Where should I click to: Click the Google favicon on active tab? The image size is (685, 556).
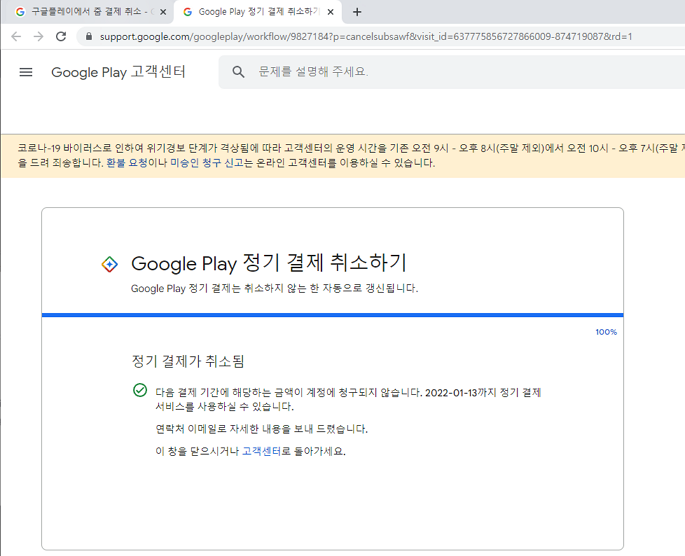coord(188,12)
